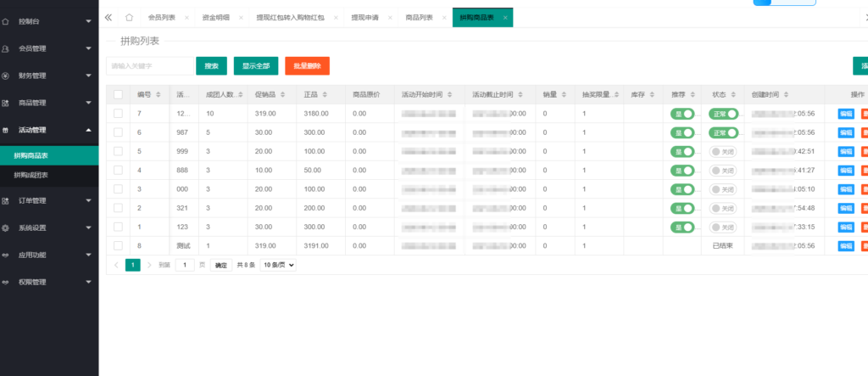Sort by 活动开始时间 column arrows
Image resolution: width=868 pixels, height=376 pixels.
449,95
